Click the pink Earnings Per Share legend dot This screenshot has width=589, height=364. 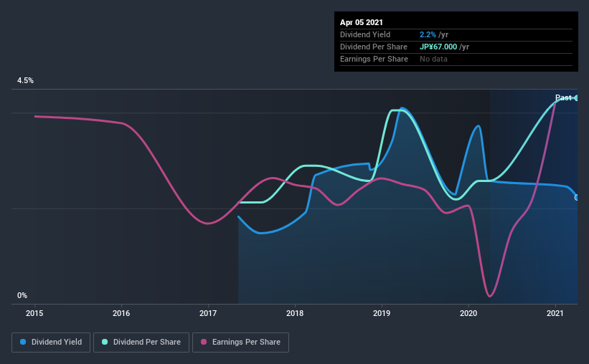(204, 342)
